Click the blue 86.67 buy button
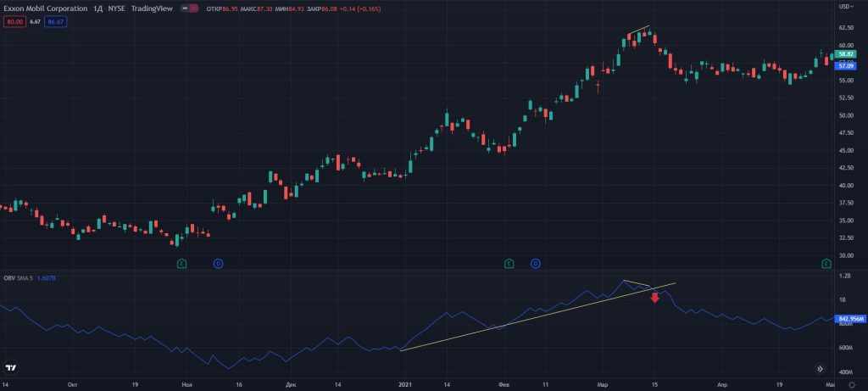 click(x=56, y=22)
